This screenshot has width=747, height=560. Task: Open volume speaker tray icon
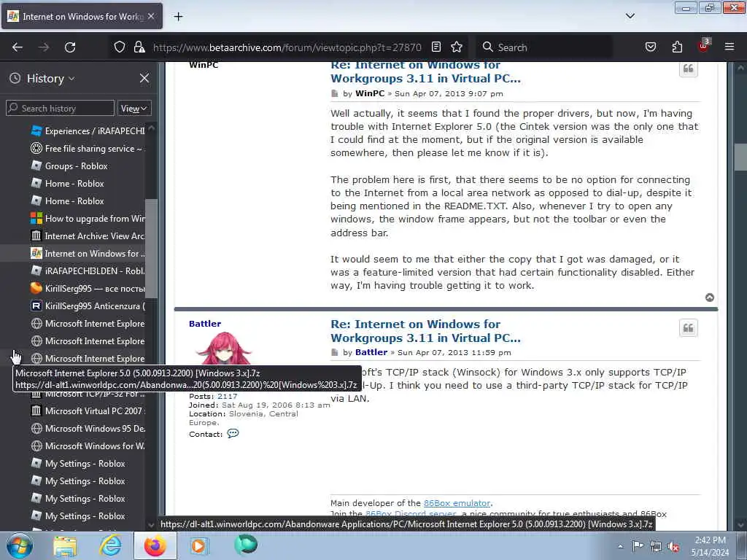(673, 547)
